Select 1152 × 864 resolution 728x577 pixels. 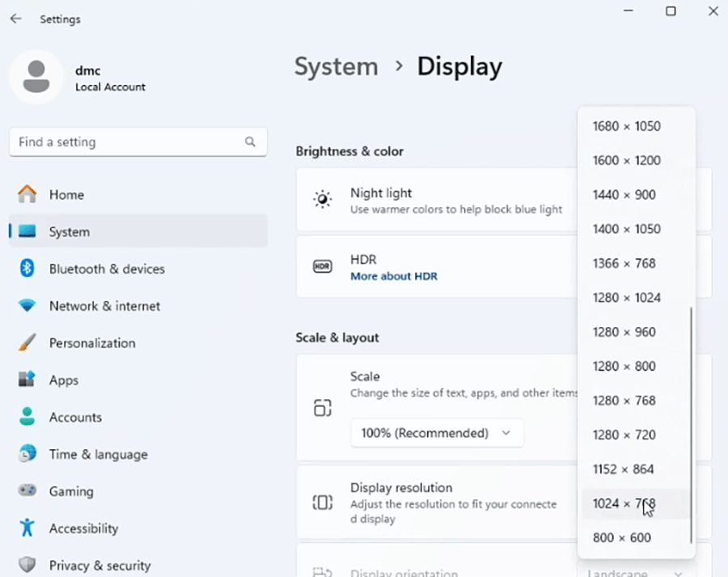click(x=636, y=469)
